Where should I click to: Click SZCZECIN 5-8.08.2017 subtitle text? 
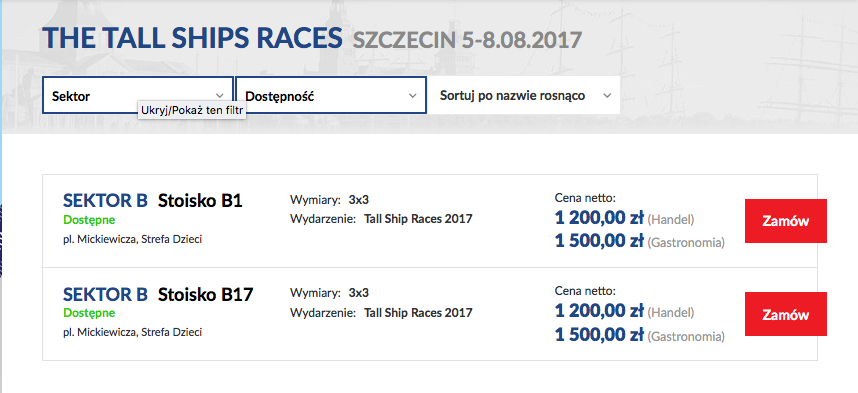467,40
